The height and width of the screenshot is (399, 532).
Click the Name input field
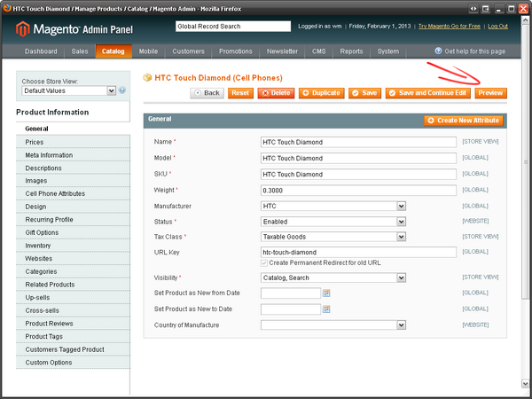(x=358, y=142)
